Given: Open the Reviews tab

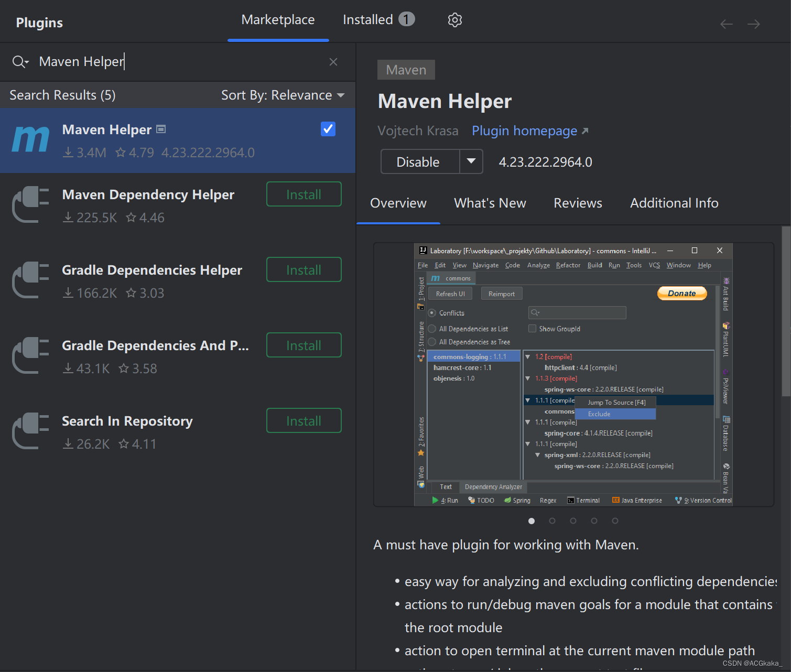Looking at the screenshot, I should 578,203.
